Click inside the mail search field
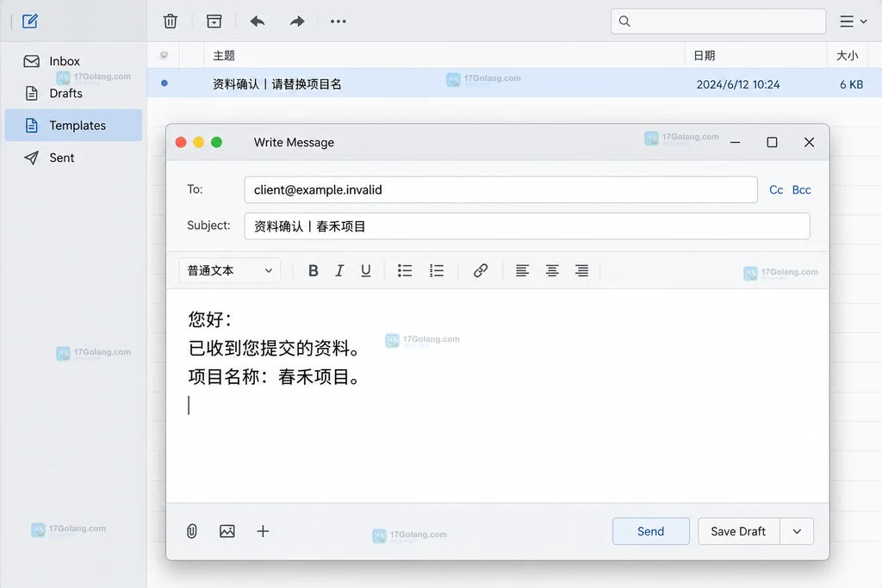Screen dimensions: 882x588 pyautogui.click(x=718, y=22)
